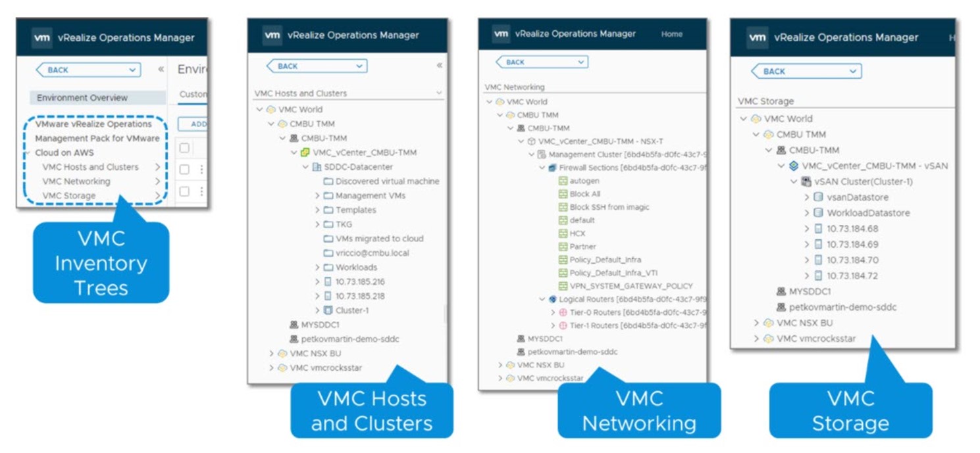Click the Tier-1 Routers icon
Image resolution: width=980 pixels, height=453 pixels.
pos(563,325)
